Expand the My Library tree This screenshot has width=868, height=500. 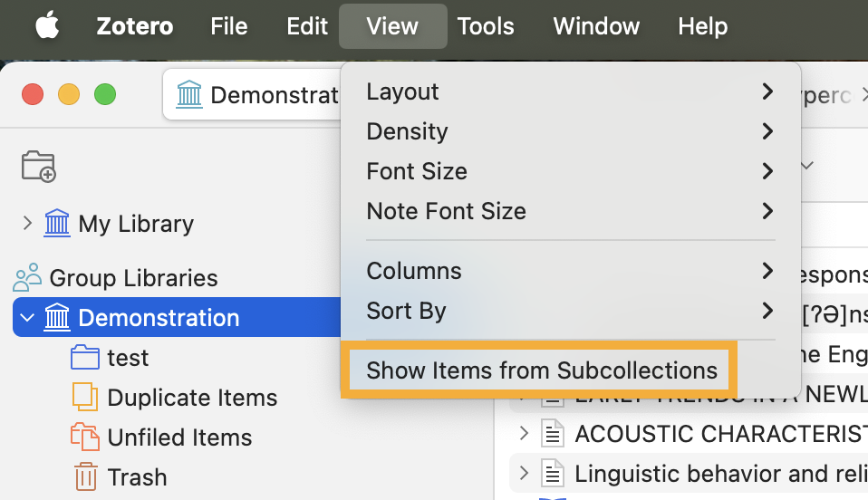[x=27, y=223]
